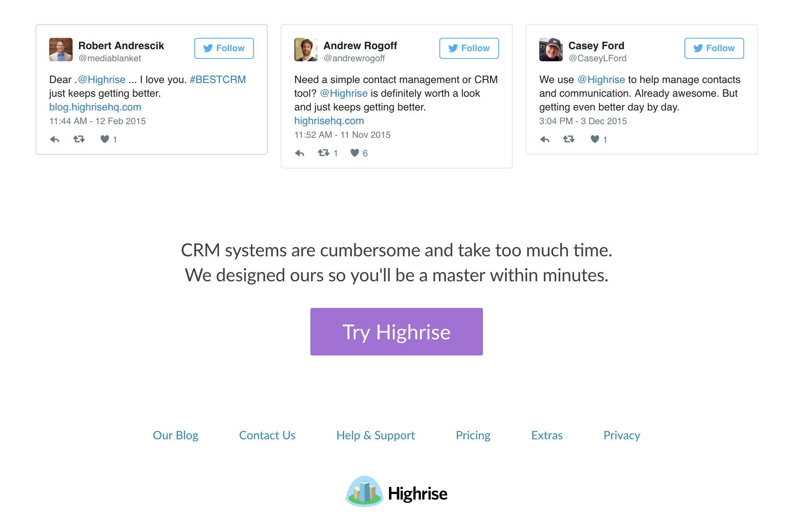The height and width of the screenshot is (532, 807).
Task: Follow Robert Andrescik on Twitter
Action: point(224,48)
